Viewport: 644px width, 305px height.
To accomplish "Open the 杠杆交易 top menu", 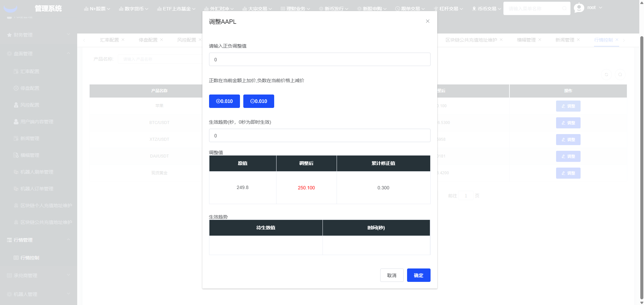I will pos(448,9).
